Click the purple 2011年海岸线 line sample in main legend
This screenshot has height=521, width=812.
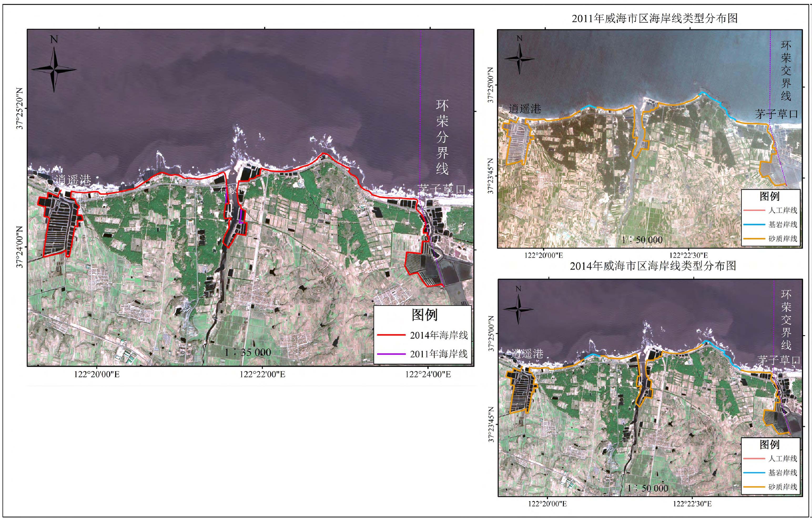coord(391,354)
